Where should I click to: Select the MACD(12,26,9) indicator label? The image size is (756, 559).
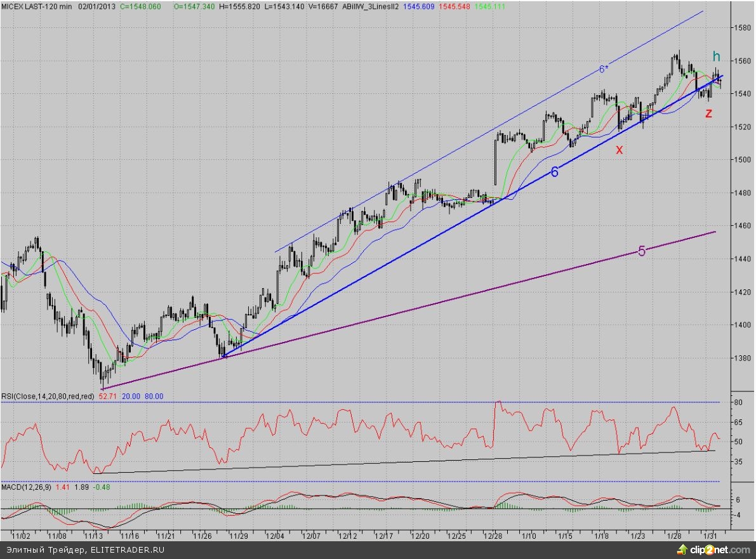point(26,487)
